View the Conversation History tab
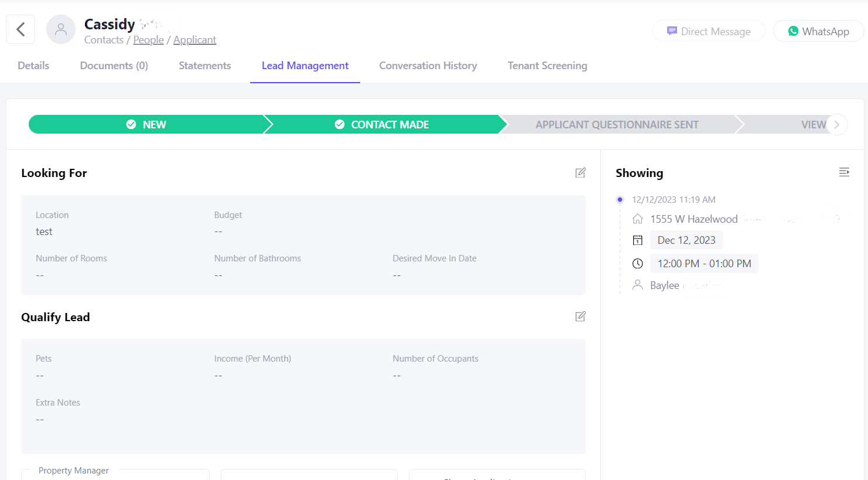 coord(428,66)
